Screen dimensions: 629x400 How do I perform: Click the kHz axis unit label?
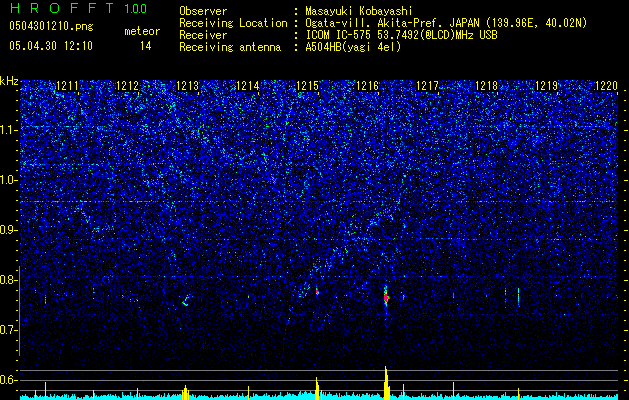click(9, 81)
